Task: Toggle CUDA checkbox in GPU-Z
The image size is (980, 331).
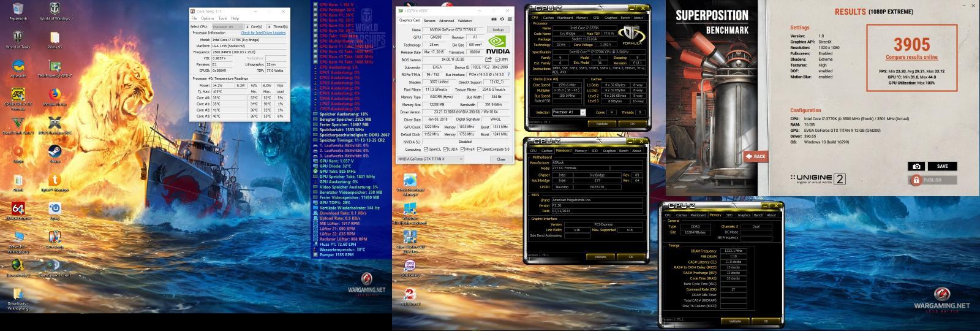Action: click(x=447, y=149)
